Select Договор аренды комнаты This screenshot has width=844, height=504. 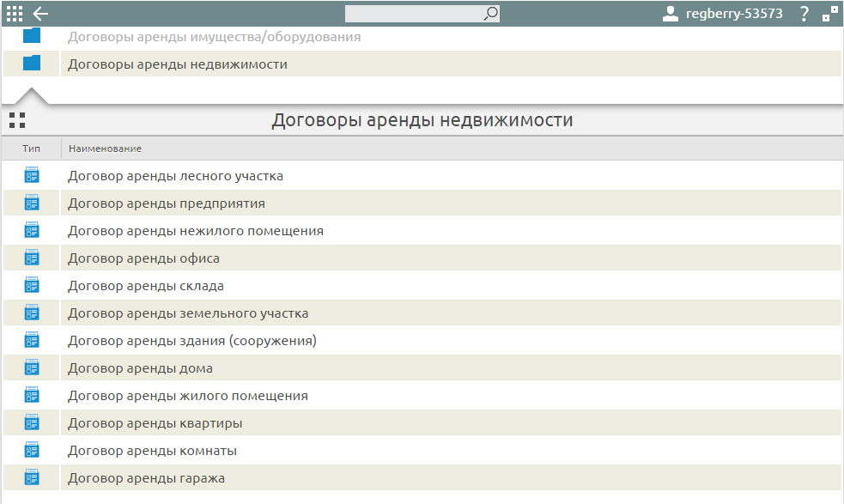(x=150, y=450)
